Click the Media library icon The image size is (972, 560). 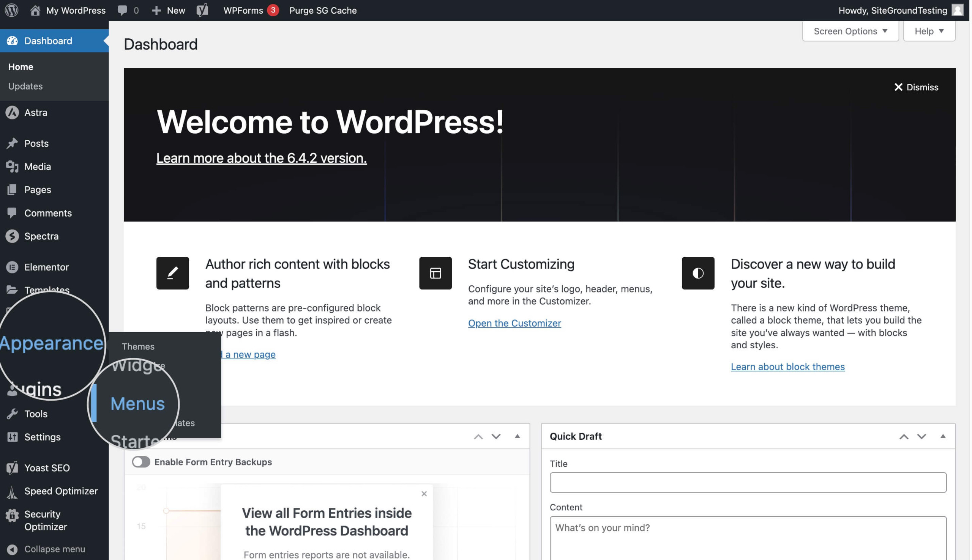point(12,167)
